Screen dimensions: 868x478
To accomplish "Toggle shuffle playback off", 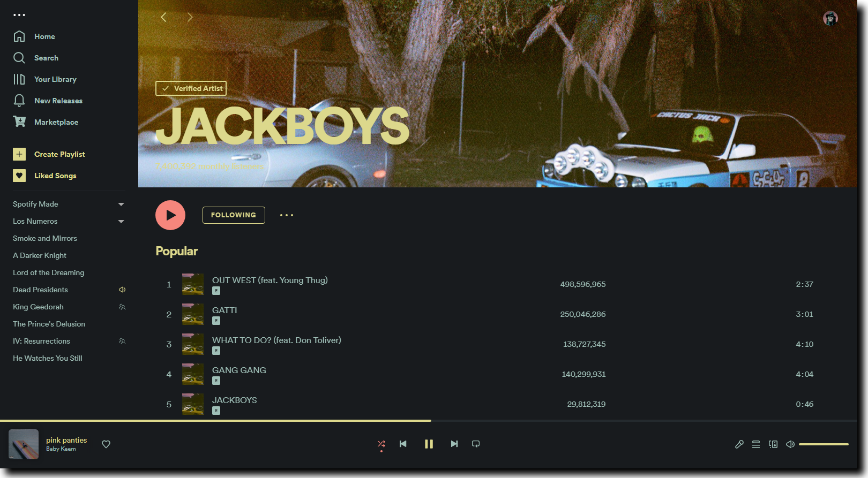I will point(381,444).
